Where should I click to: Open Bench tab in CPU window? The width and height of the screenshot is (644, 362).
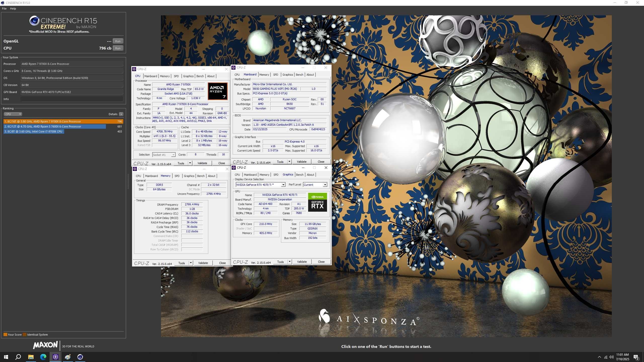(200, 76)
